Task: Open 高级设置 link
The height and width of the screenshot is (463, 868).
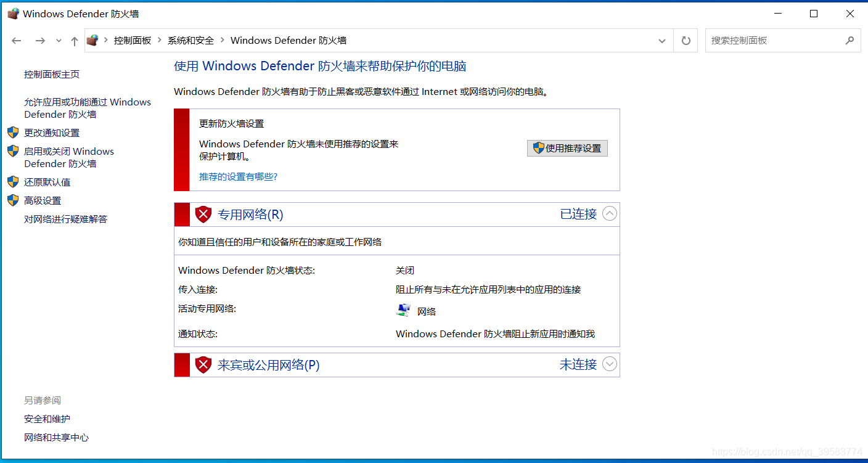Action: click(43, 201)
